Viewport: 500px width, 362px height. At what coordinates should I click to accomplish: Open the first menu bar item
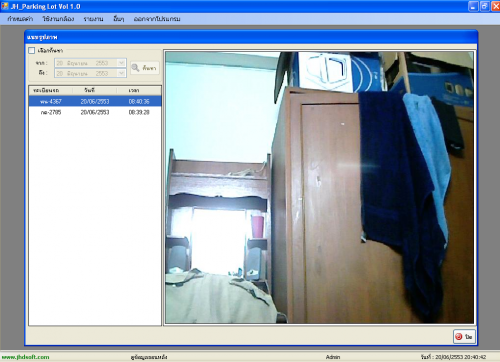pos(20,19)
